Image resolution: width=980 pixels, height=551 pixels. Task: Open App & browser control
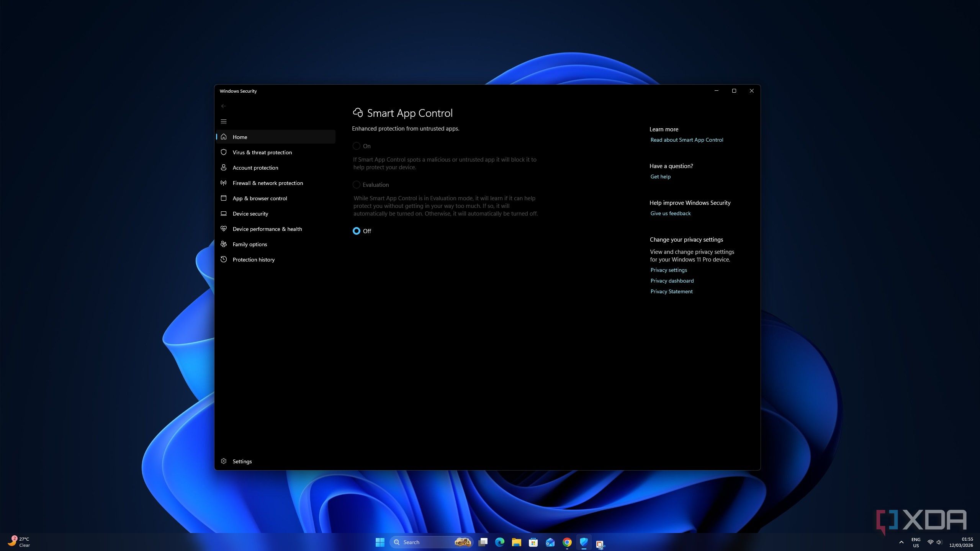pos(276,198)
